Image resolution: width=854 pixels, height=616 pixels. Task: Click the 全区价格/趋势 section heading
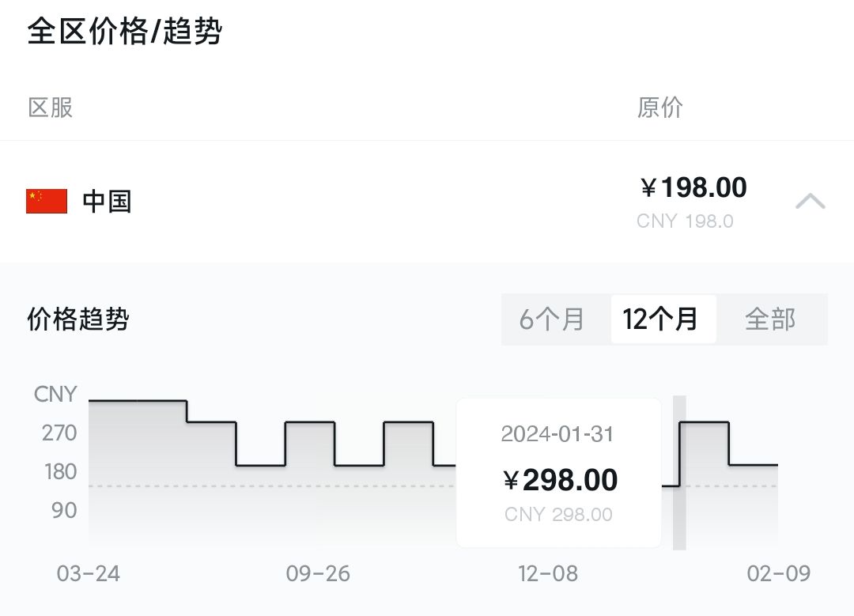click(x=125, y=31)
